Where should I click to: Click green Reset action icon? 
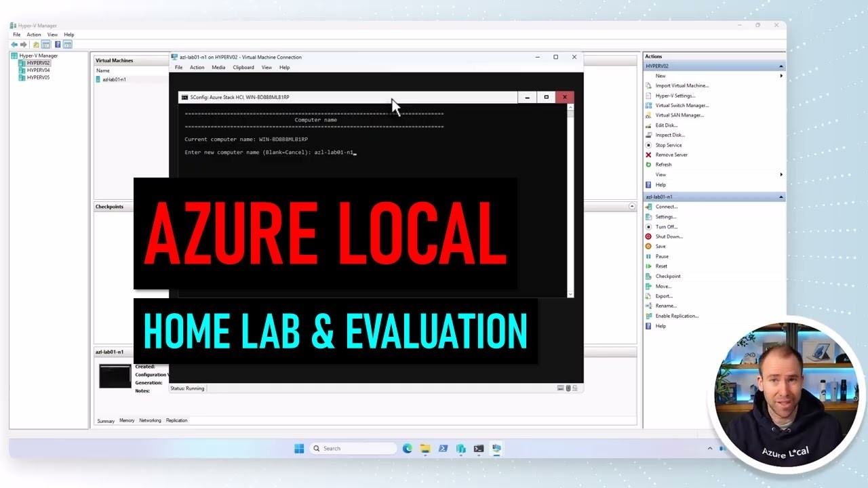[x=648, y=266]
